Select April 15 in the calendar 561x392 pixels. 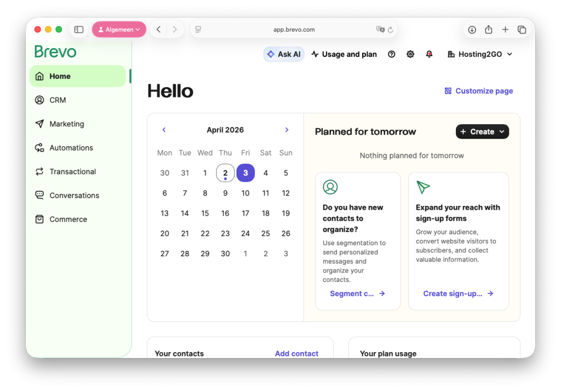point(205,214)
